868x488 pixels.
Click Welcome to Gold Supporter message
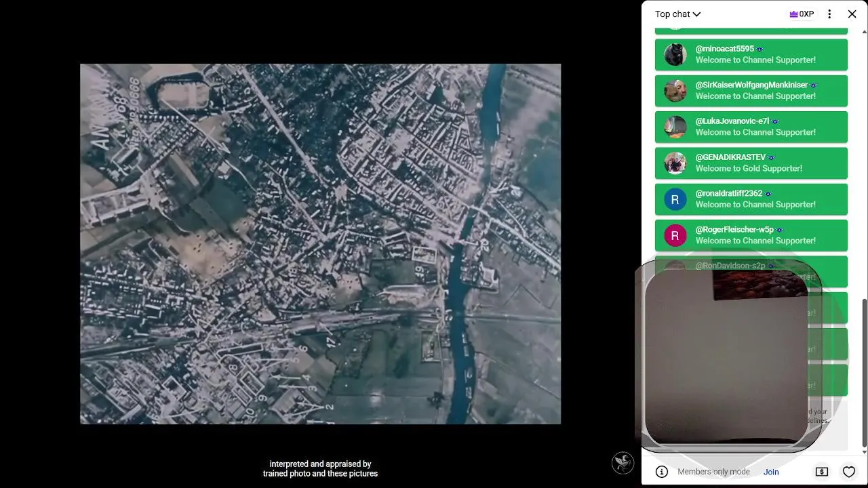pyautogui.click(x=749, y=169)
